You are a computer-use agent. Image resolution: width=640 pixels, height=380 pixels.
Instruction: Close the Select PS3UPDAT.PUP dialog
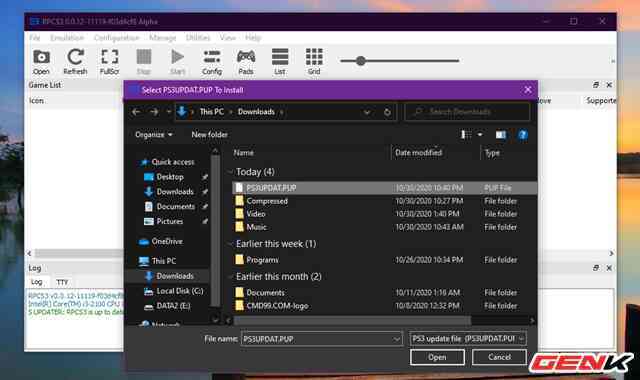528,90
